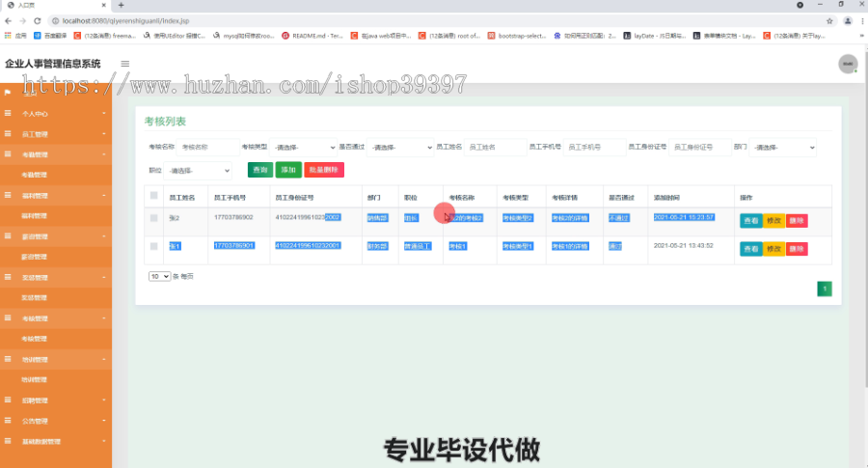This screenshot has width=868, height=468.
Task: Reload the page with the refresh icon
Action: click(x=37, y=21)
